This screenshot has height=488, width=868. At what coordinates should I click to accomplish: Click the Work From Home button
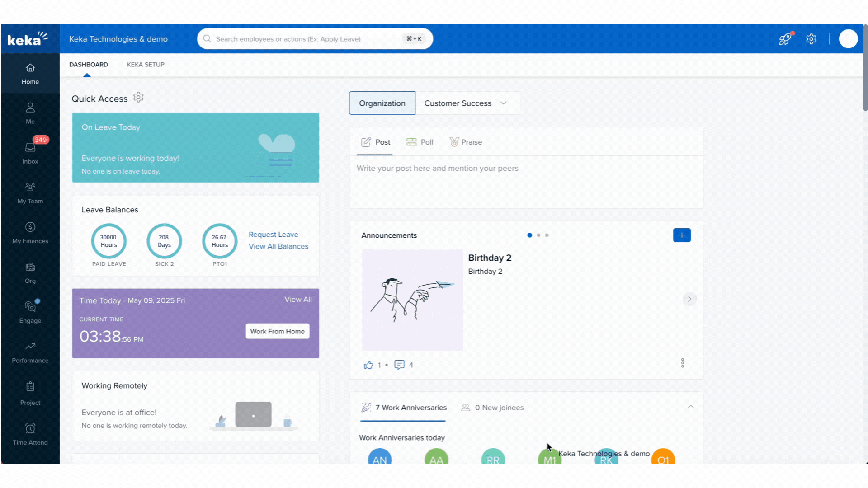277,331
